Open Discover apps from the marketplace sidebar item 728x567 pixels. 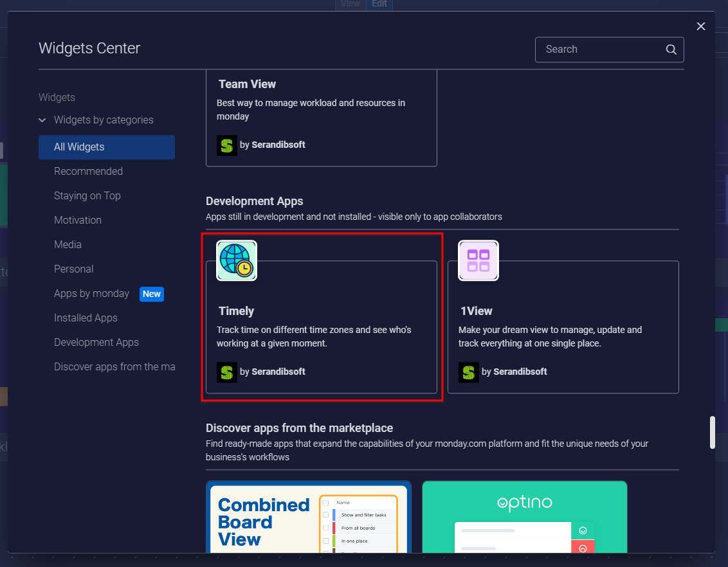click(x=114, y=367)
